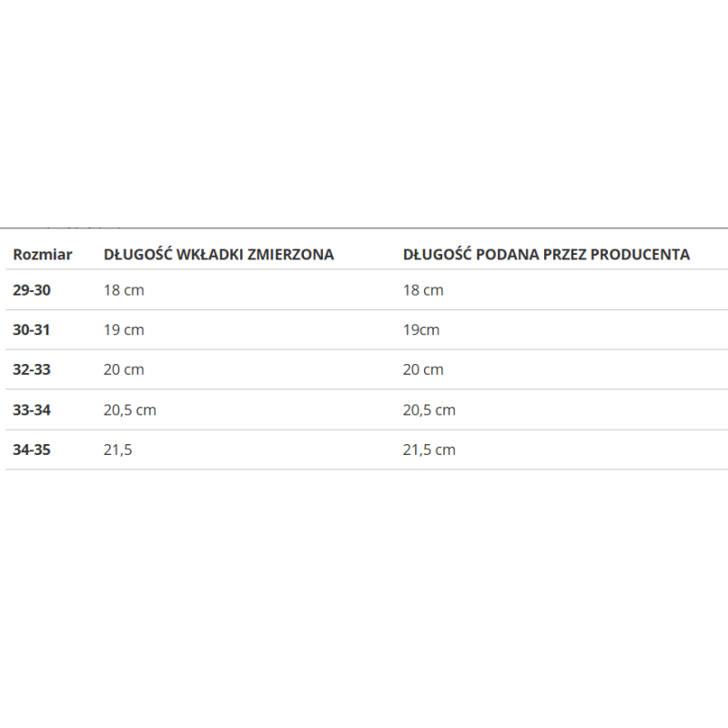Screen dimensions: 728x728
Task: Click measured 20 cm value for 32-33
Action: point(124,369)
